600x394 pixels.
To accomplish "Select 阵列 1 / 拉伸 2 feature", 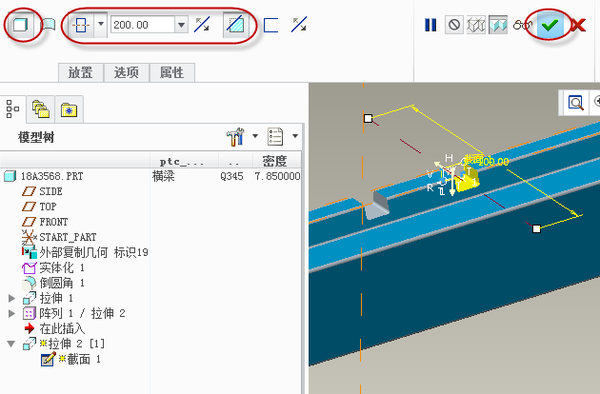I will (82, 314).
